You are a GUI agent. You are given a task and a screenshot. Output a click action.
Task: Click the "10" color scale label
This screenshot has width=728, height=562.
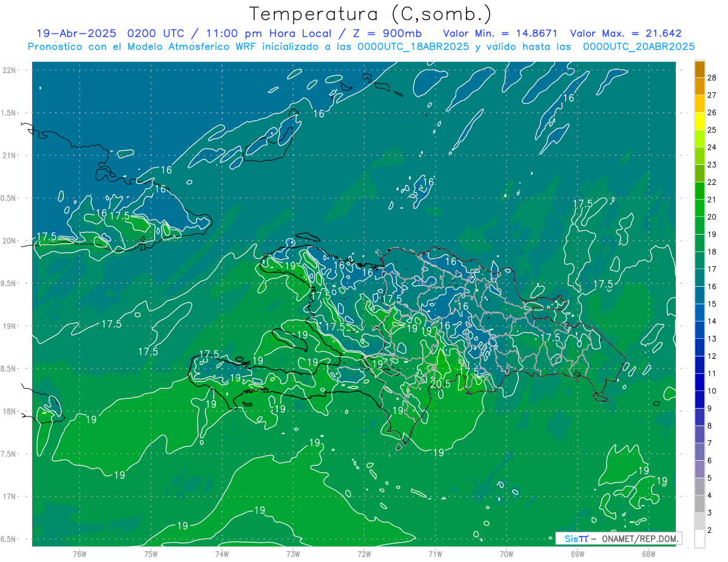[712, 391]
